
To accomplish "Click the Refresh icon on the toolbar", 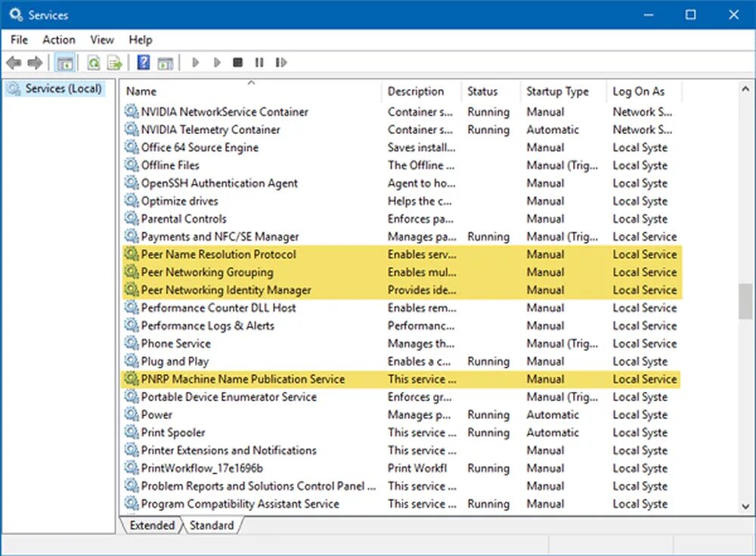I will (x=92, y=62).
